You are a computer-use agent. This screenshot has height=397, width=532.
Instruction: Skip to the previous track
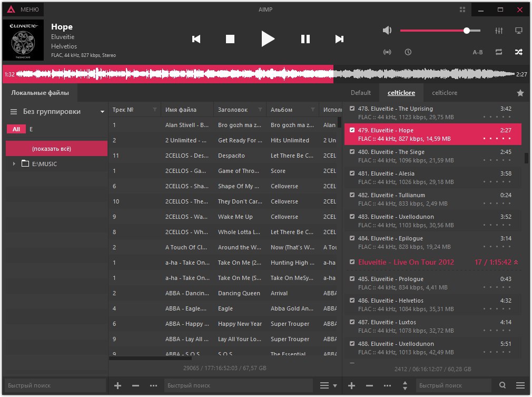196,39
